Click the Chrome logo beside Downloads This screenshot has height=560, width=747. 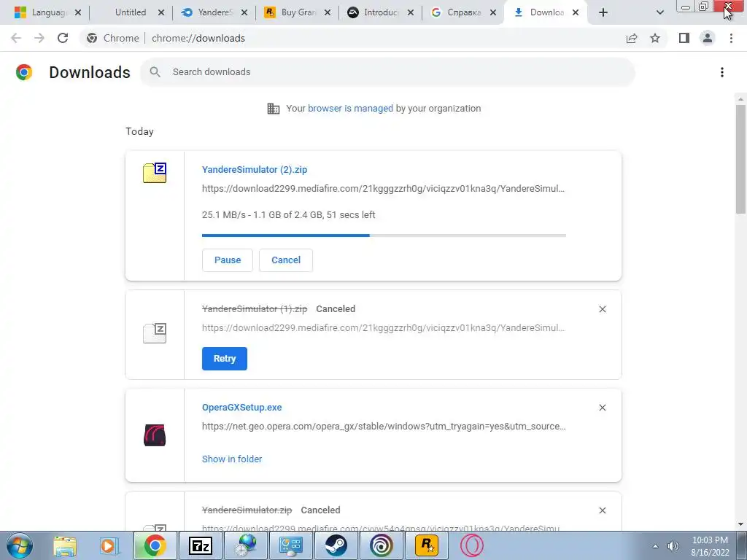(x=24, y=72)
